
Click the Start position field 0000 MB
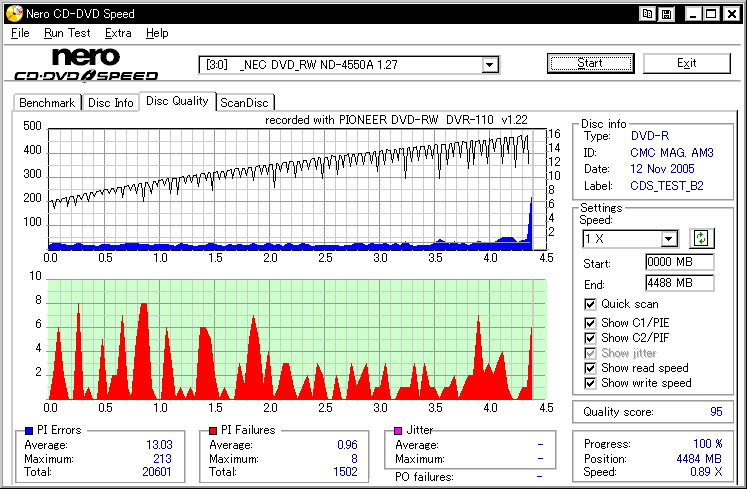click(679, 262)
